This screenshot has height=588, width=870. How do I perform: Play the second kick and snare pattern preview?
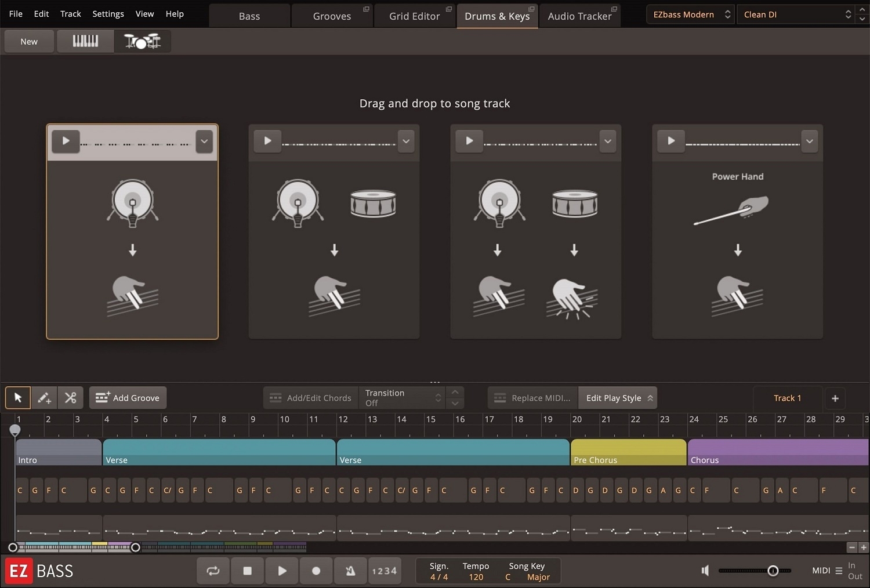[267, 141]
